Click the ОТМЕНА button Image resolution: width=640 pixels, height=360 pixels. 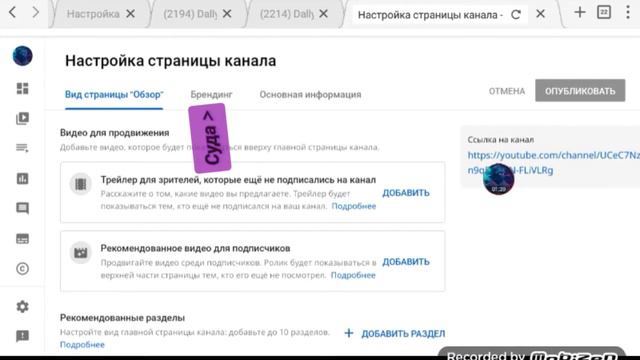[507, 91]
